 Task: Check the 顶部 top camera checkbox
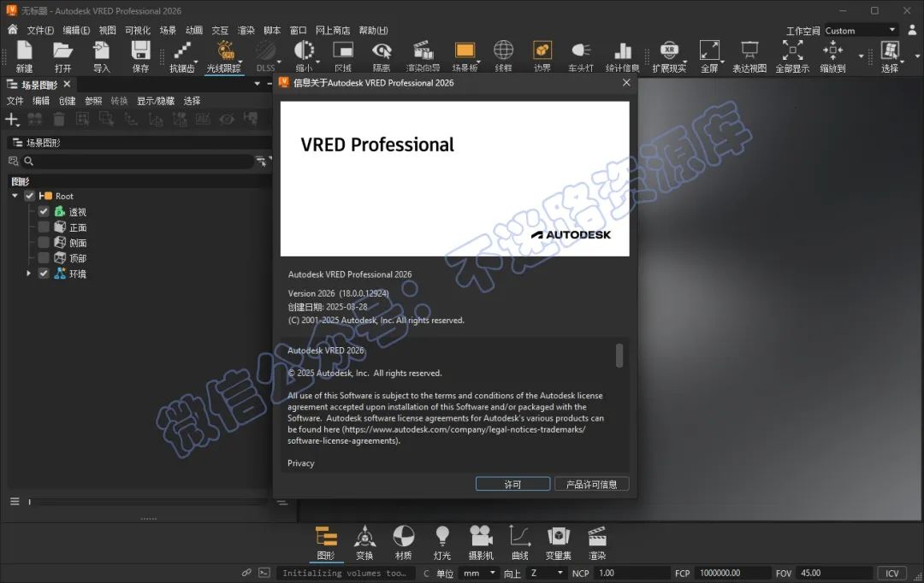click(44, 257)
